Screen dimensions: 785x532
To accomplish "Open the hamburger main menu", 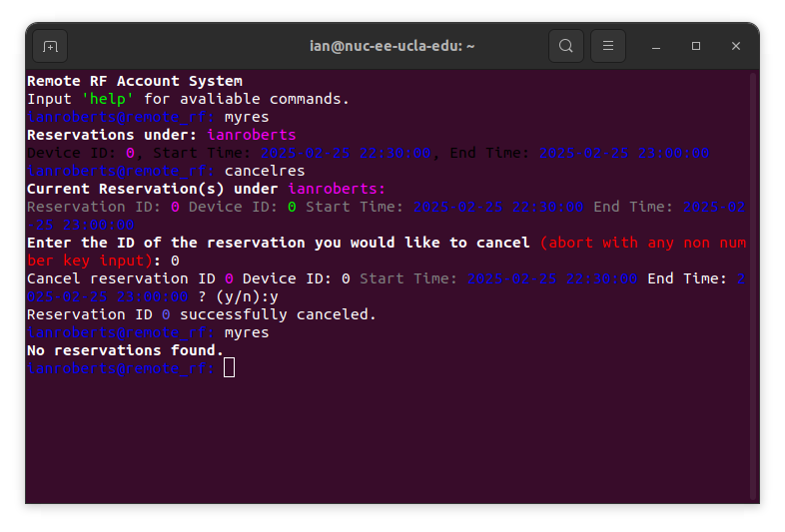I will tap(608, 46).
